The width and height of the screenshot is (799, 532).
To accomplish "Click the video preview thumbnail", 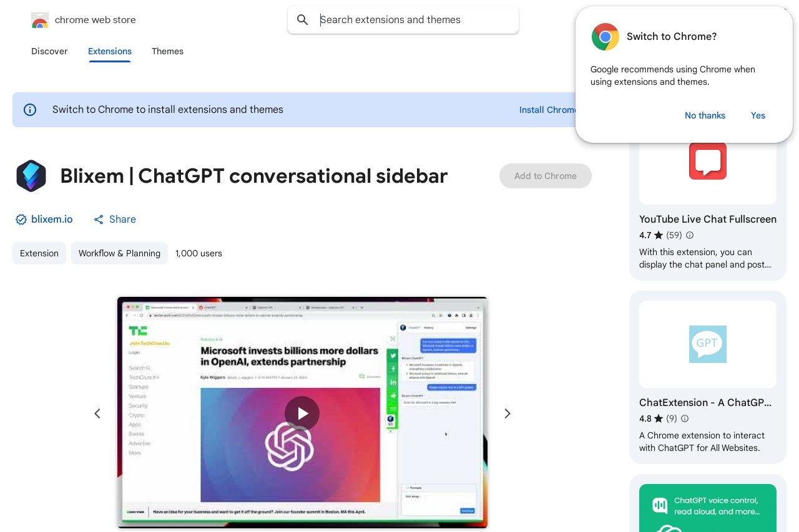I will click(302, 413).
